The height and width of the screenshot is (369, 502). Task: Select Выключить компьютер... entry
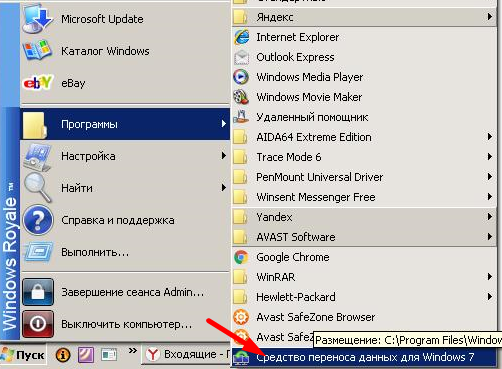click(125, 324)
